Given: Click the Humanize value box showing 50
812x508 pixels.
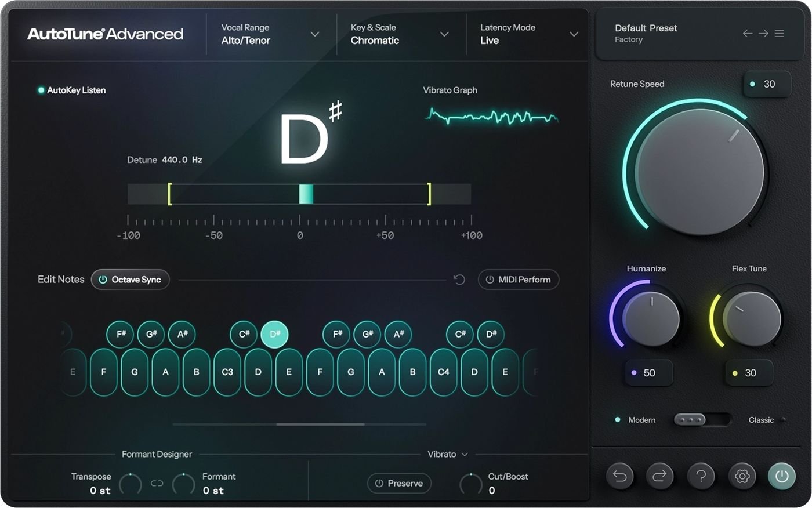Looking at the screenshot, I should pos(649,373).
